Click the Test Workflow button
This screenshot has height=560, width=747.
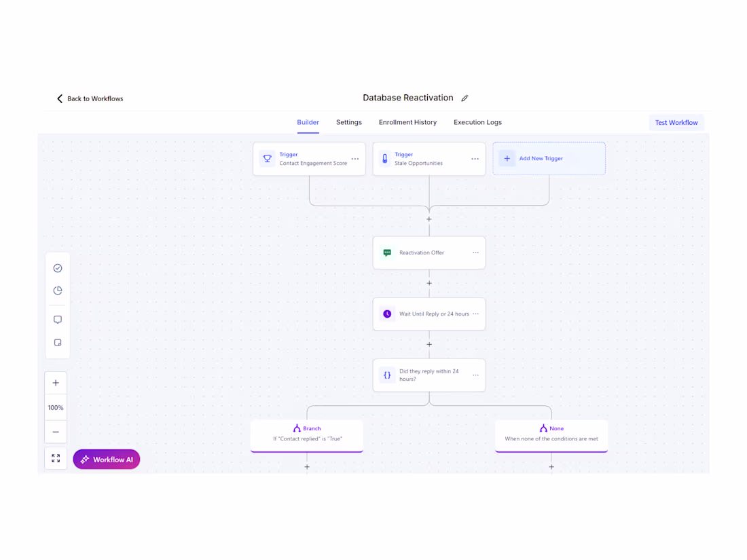click(676, 122)
